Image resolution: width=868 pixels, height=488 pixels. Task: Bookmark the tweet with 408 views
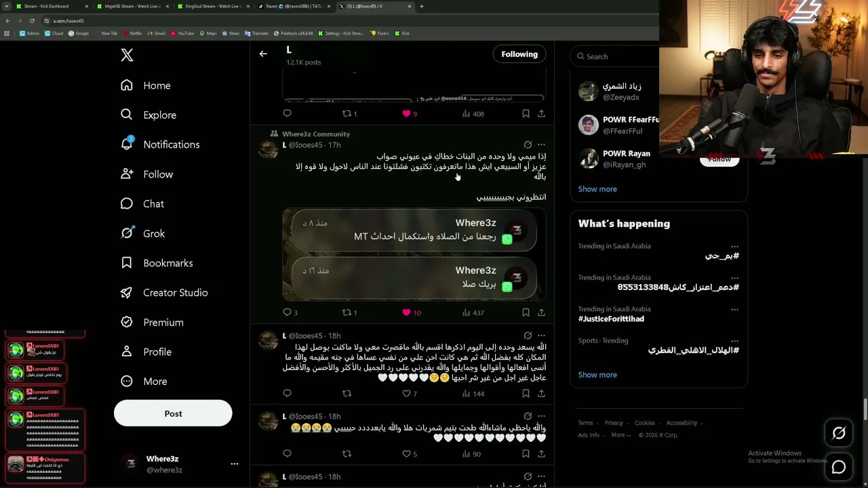click(526, 114)
